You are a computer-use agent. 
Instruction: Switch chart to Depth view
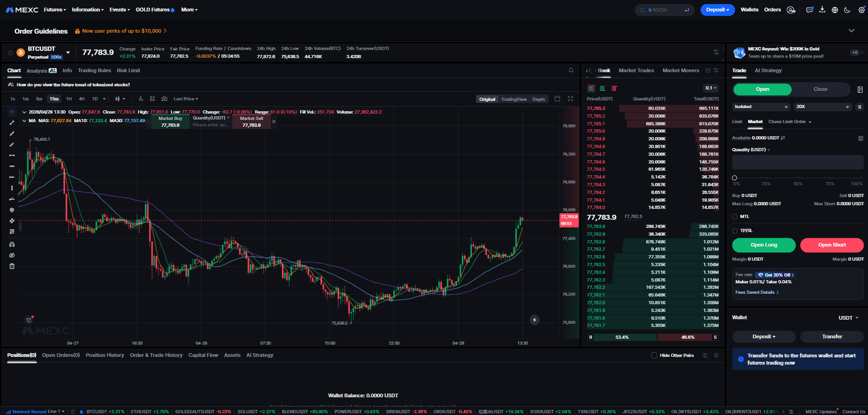point(539,99)
